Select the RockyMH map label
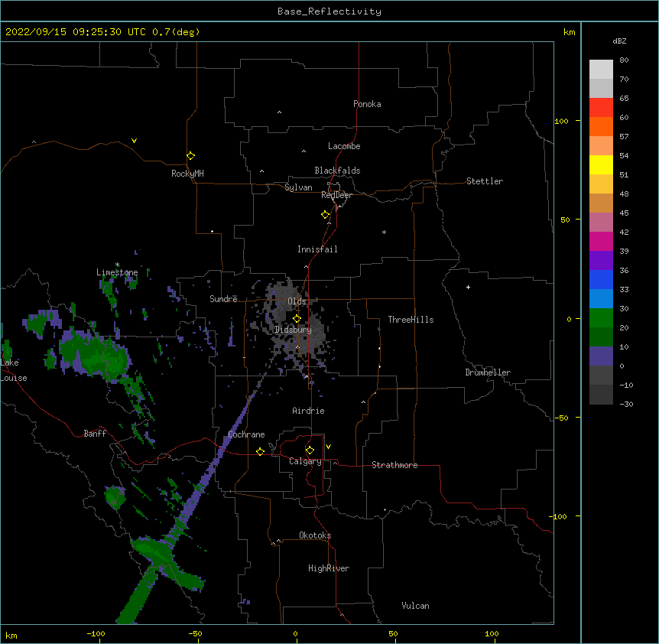 point(187,174)
